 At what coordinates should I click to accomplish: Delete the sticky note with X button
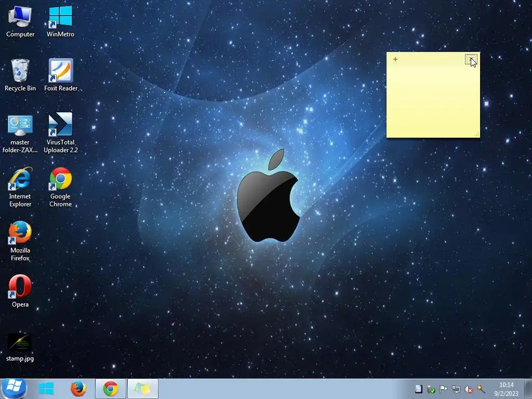click(x=471, y=59)
